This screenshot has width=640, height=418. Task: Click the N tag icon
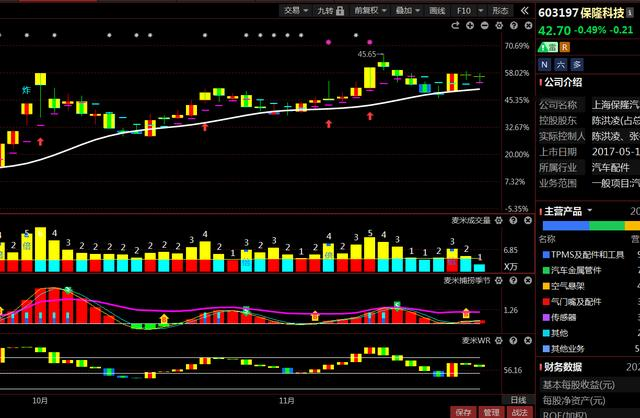click(544, 64)
